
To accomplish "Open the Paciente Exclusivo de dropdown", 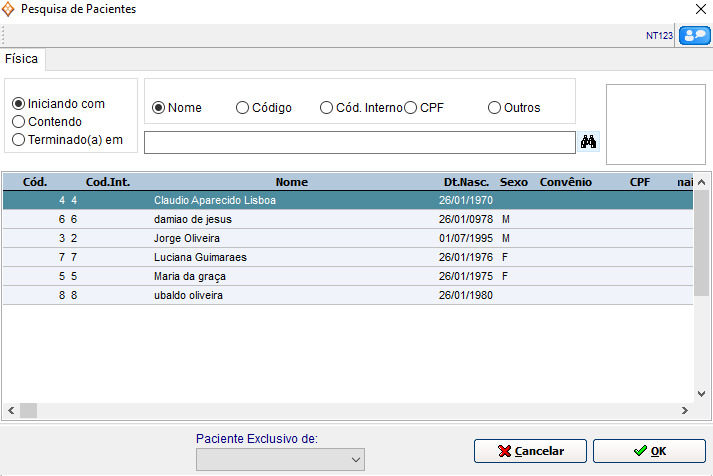I will click(281, 459).
